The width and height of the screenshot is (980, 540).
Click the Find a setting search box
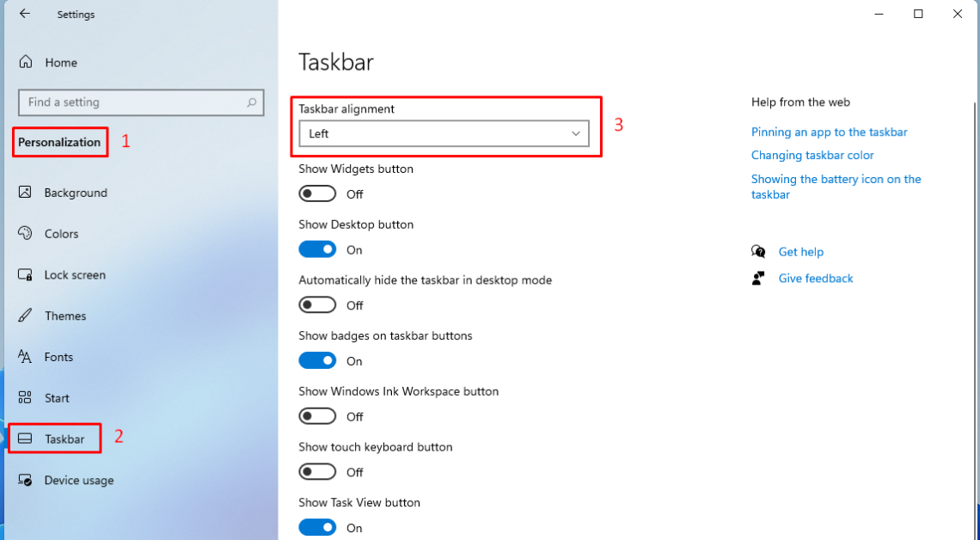140,101
